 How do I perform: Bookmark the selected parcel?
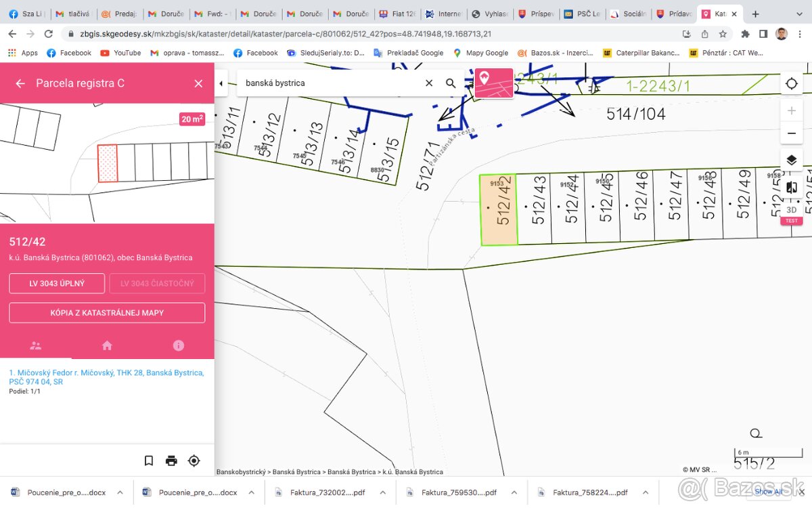pyautogui.click(x=149, y=461)
